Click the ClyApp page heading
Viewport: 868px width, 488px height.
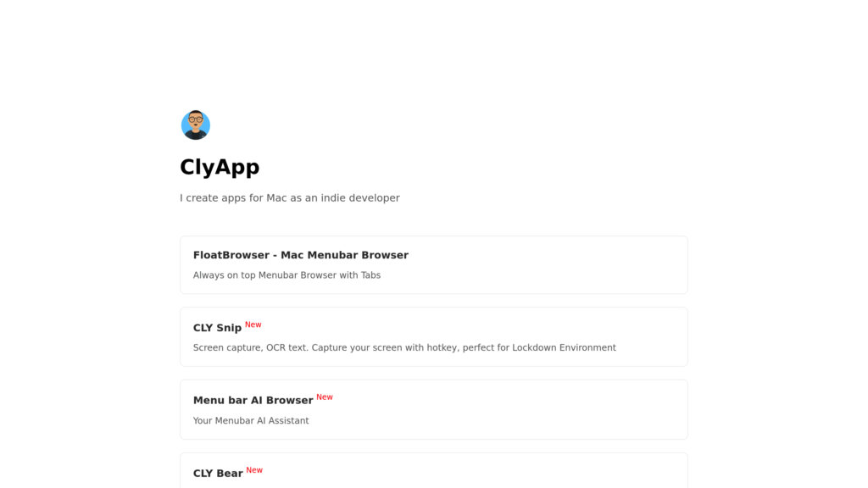pyautogui.click(x=220, y=167)
